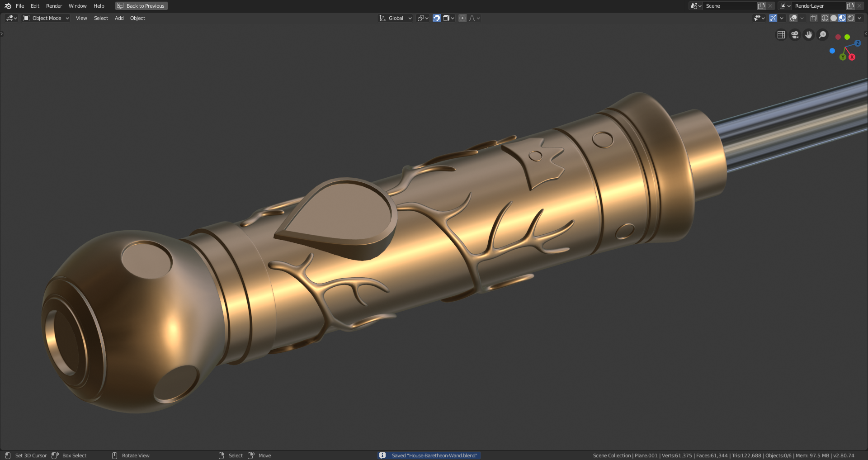Open the transform pivot point dropdown
The width and height of the screenshot is (868, 460).
point(423,18)
